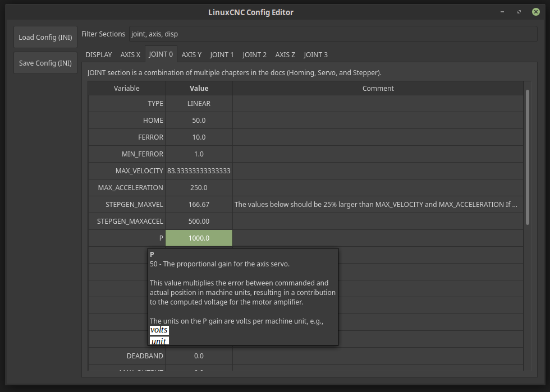Select the STEPGEN_MAXACCEL value 500.00 cell

pyautogui.click(x=199, y=222)
